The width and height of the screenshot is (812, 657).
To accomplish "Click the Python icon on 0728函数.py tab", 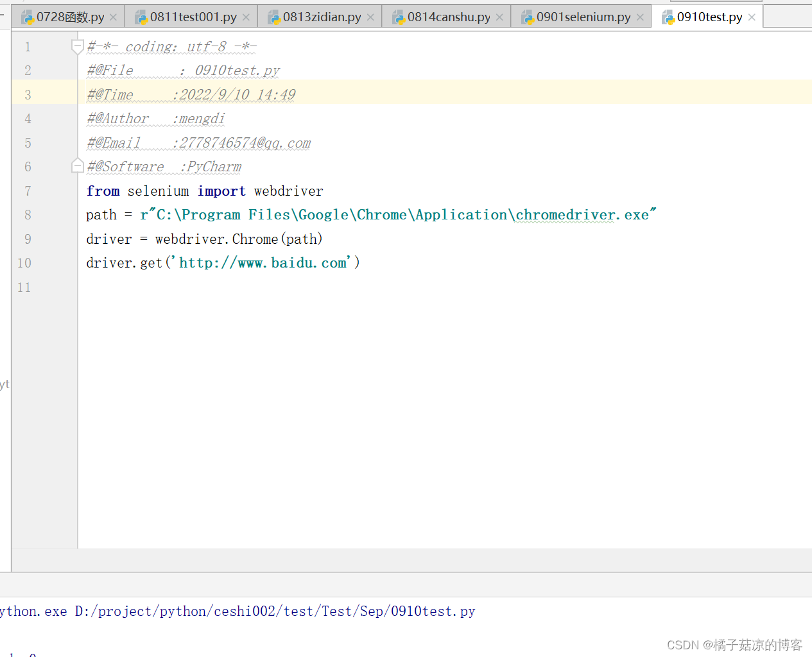I will (28, 17).
